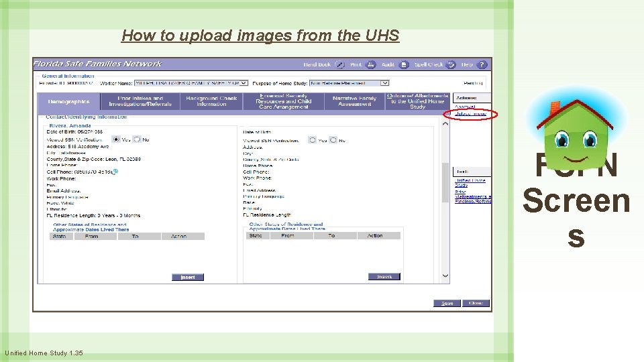644x362 pixels.
Task: Click the Pending status text
Action: tap(473, 83)
